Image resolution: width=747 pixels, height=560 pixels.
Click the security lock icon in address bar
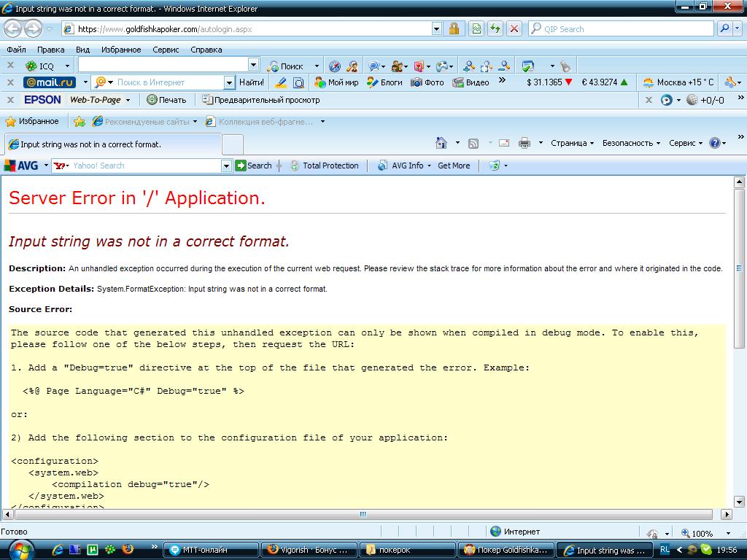pyautogui.click(x=454, y=29)
